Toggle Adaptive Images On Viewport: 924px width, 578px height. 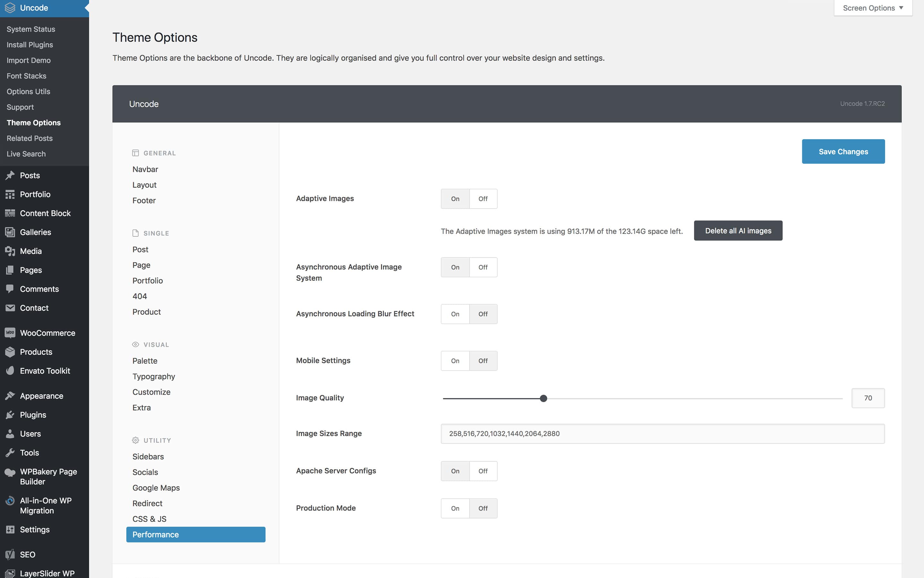click(455, 198)
